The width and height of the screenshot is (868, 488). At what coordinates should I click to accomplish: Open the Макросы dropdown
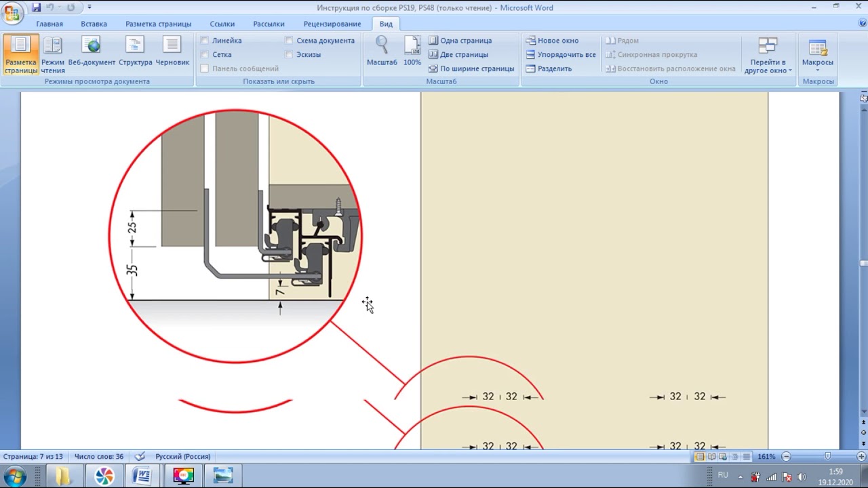click(x=818, y=55)
